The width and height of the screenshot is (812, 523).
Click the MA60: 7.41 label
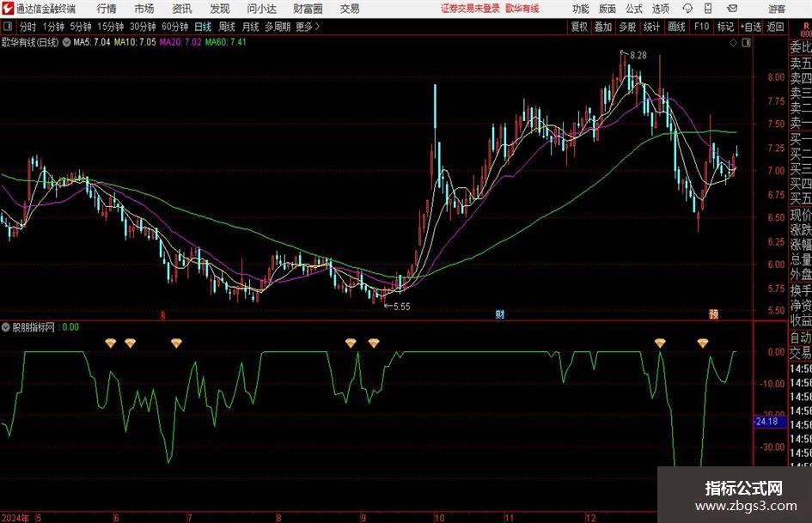(226, 42)
